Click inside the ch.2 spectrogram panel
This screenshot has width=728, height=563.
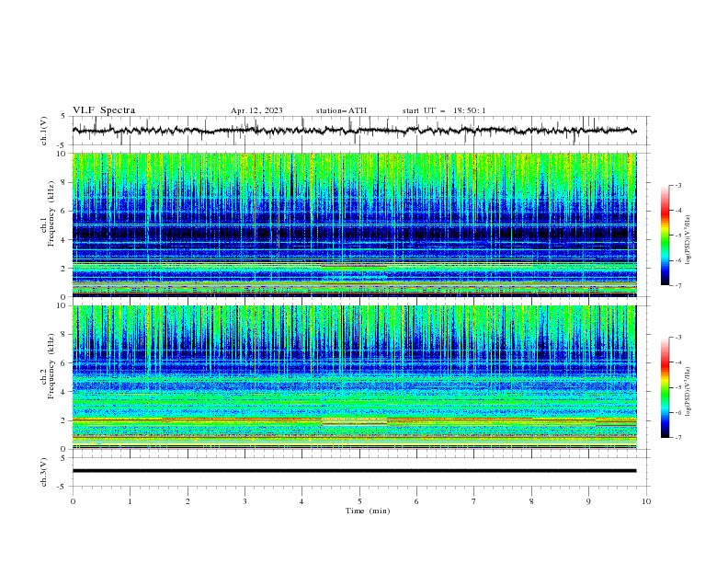click(x=354, y=377)
